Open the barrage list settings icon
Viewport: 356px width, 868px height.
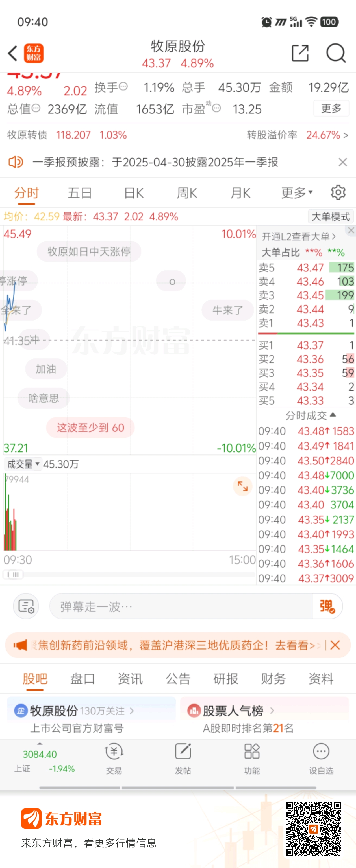click(26, 606)
